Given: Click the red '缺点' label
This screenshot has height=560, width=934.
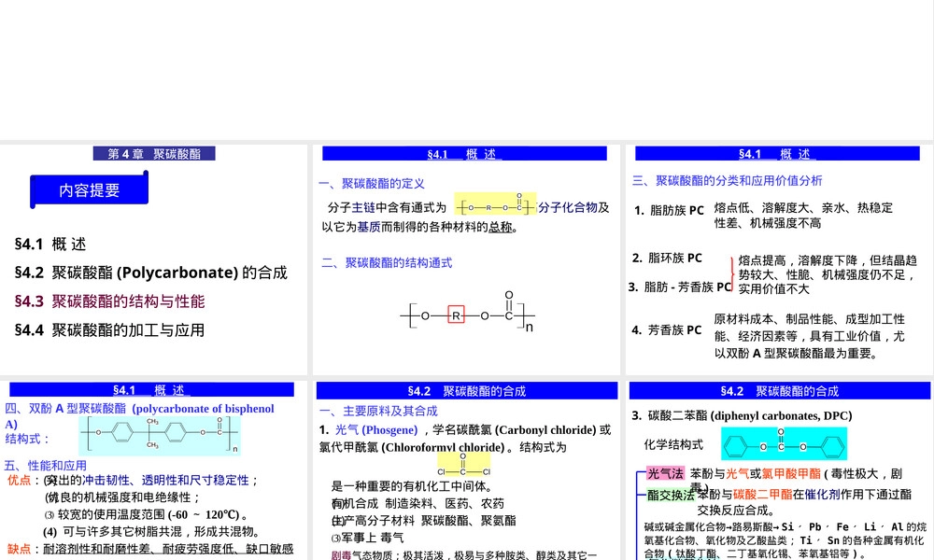Looking at the screenshot, I should pyautogui.click(x=19, y=549).
